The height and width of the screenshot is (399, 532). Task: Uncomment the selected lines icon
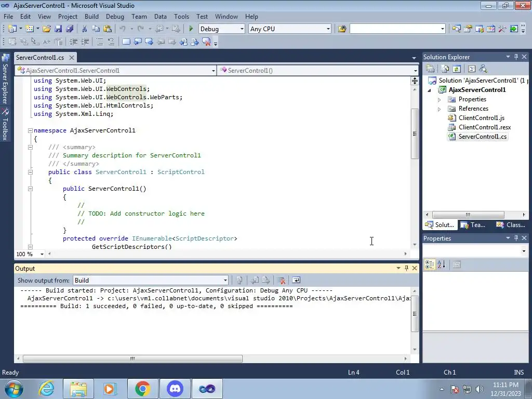coord(111,42)
